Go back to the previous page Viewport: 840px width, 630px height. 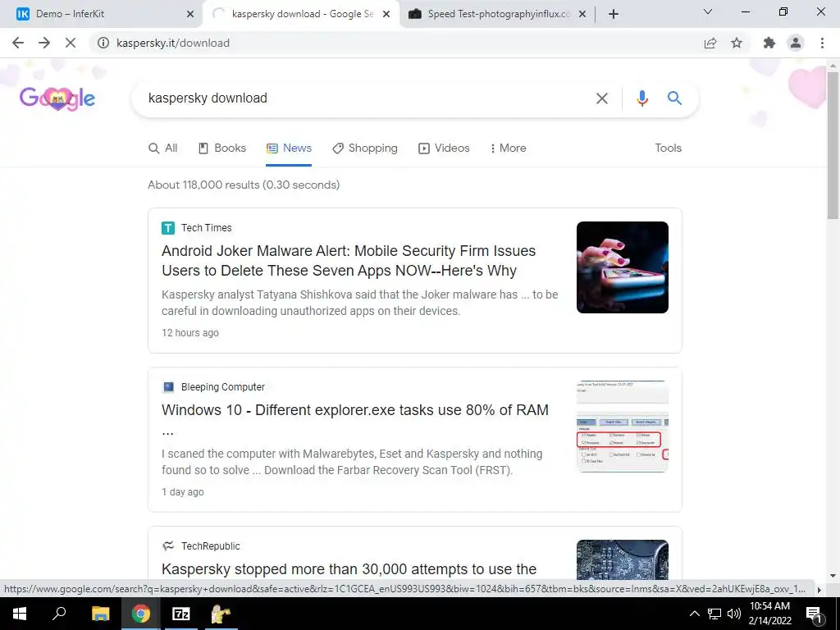[x=18, y=43]
